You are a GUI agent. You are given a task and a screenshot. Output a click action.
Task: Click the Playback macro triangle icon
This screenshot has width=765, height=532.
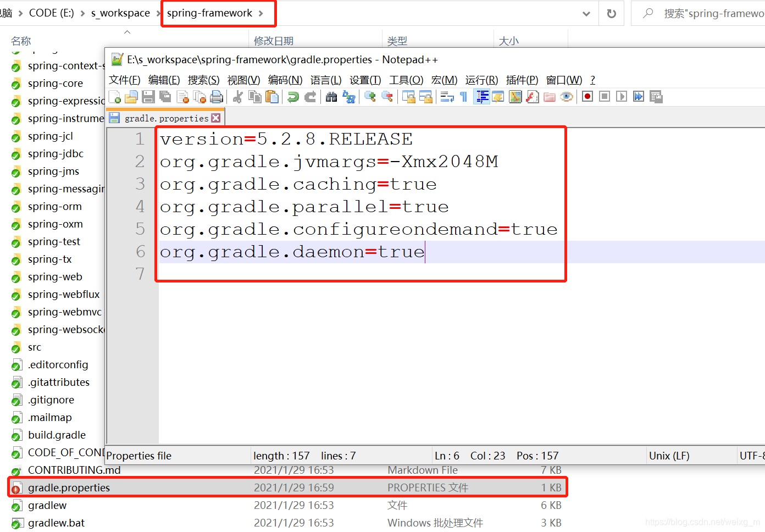coord(622,97)
